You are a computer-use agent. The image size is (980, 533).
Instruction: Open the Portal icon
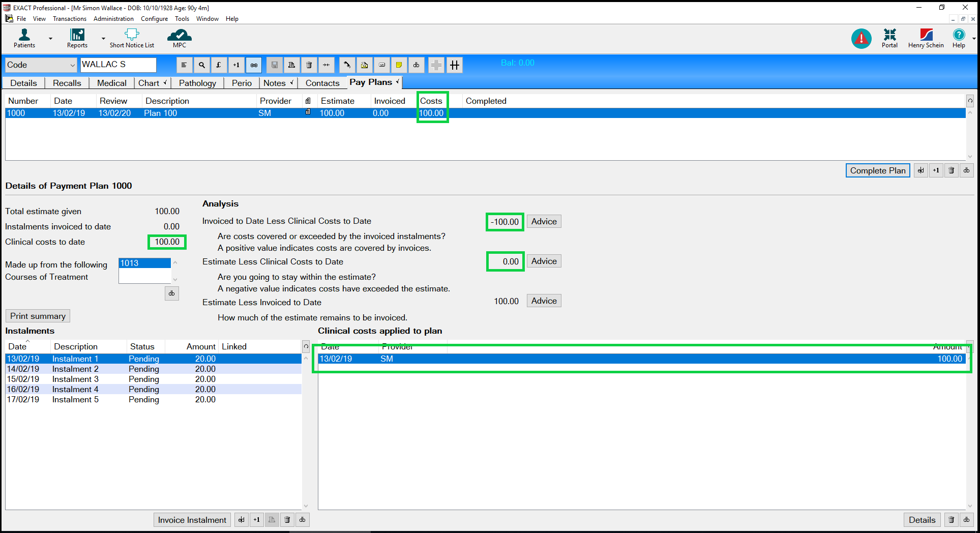[x=889, y=38]
